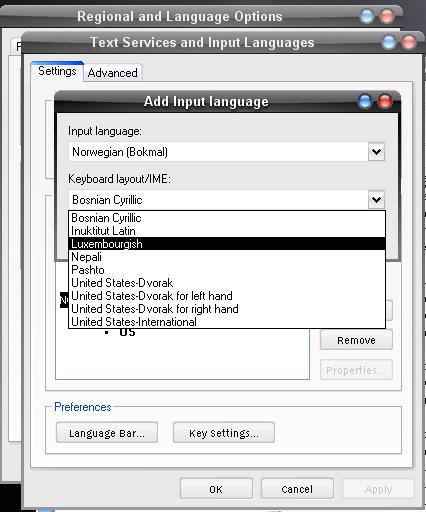This screenshot has width=426, height=512.
Task: Open Key Settings... dialog
Action: tap(224, 433)
